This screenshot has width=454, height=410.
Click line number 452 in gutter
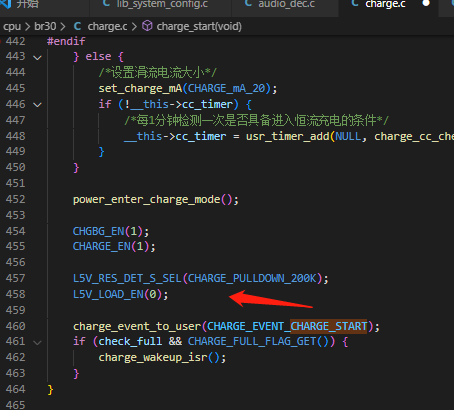tap(15, 199)
